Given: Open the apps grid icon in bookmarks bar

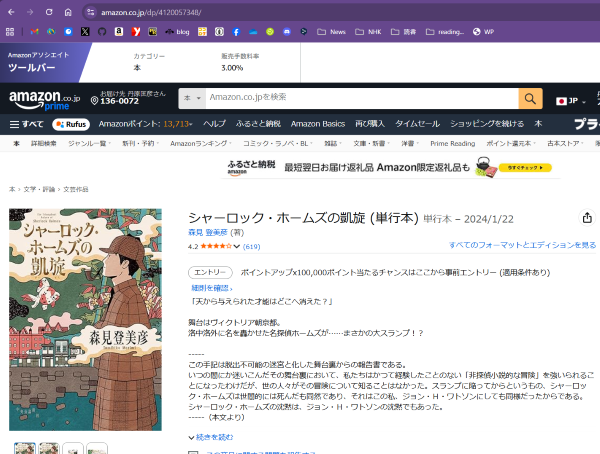Looking at the screenshot, I should pyautogui.click(x=10, y=32).
